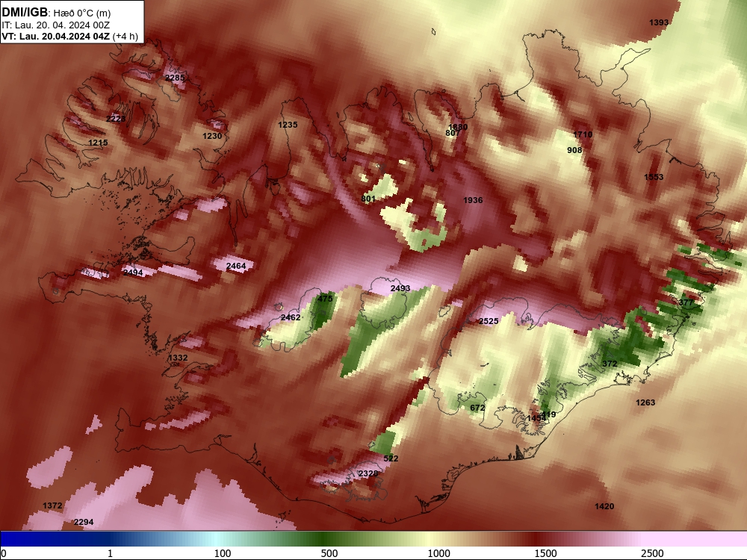Select the 1880 value label
Screen dimensions: 747x560
tap(459, 127)
